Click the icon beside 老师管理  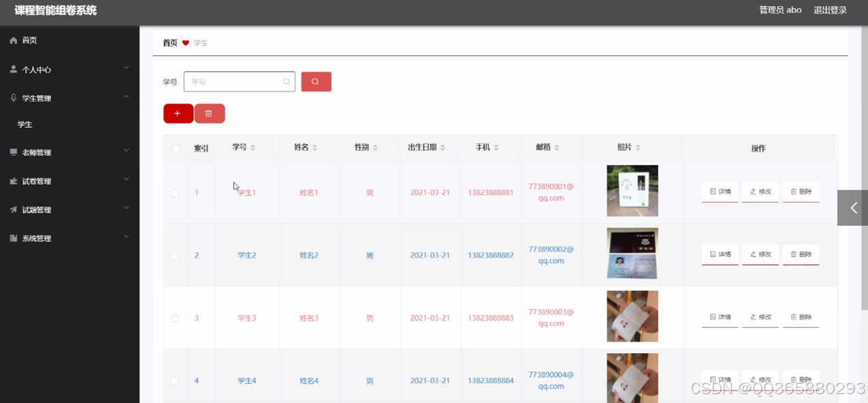(13, 152)
